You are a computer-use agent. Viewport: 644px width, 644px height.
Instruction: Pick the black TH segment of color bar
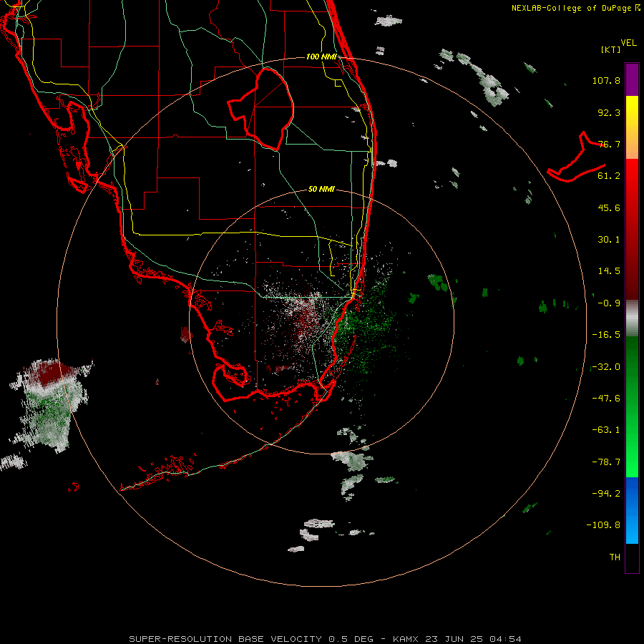[632, 558]
